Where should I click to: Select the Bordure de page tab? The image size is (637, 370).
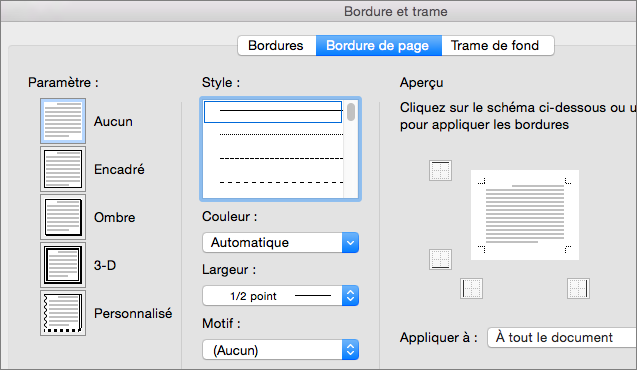tap(378, 45)
